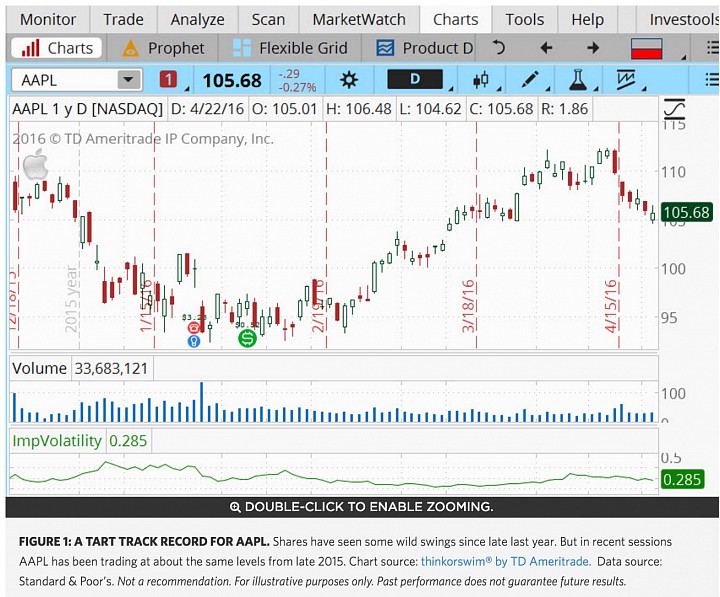Click the Volume study label
The height and width of the screenshot is (597, 720).
(39, 368)
